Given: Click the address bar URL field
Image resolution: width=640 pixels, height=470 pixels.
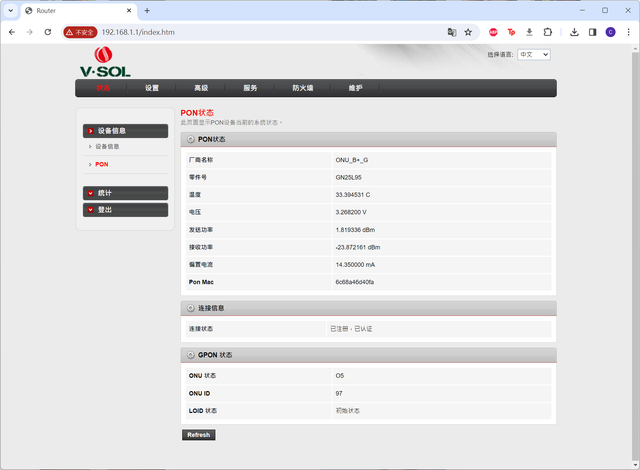Looking at the screenshot, I should tap(269, 32).
